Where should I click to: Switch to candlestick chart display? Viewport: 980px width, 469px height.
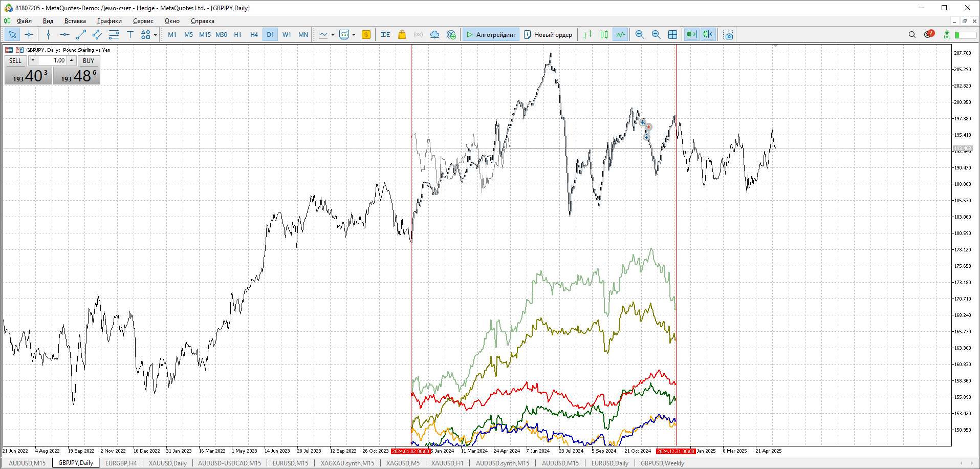click(604, 35)
